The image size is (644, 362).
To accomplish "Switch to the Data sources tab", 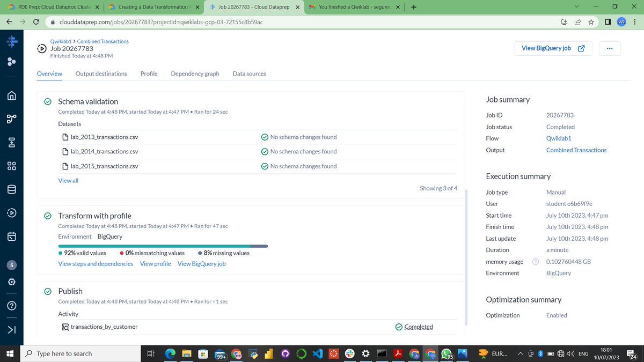I will 249,73.
